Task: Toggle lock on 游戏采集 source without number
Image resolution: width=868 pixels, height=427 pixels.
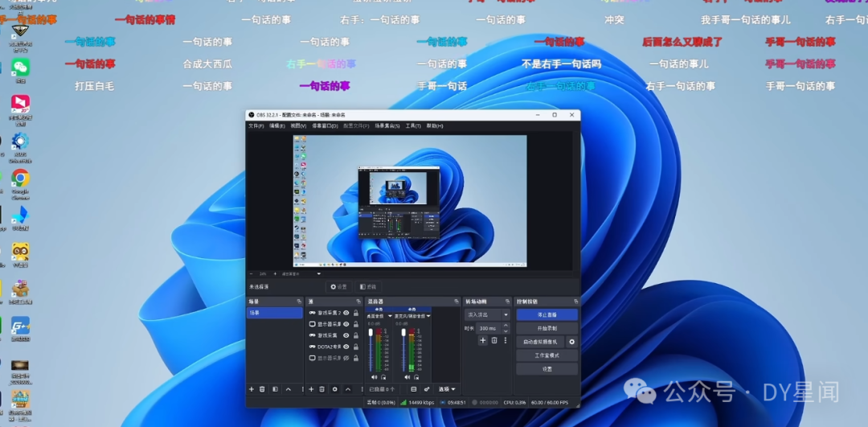Action: 356,335
